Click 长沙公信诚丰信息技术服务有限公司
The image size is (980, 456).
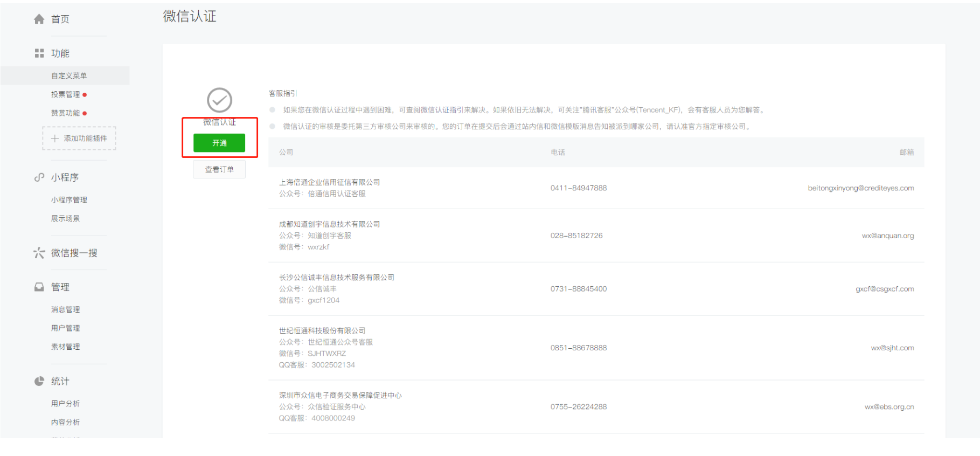click(x=337, y=278)
